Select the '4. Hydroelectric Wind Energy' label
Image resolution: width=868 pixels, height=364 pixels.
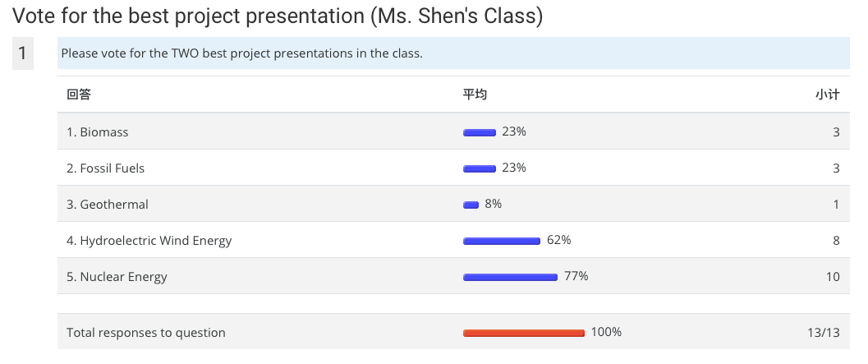[x=149, y=241]
